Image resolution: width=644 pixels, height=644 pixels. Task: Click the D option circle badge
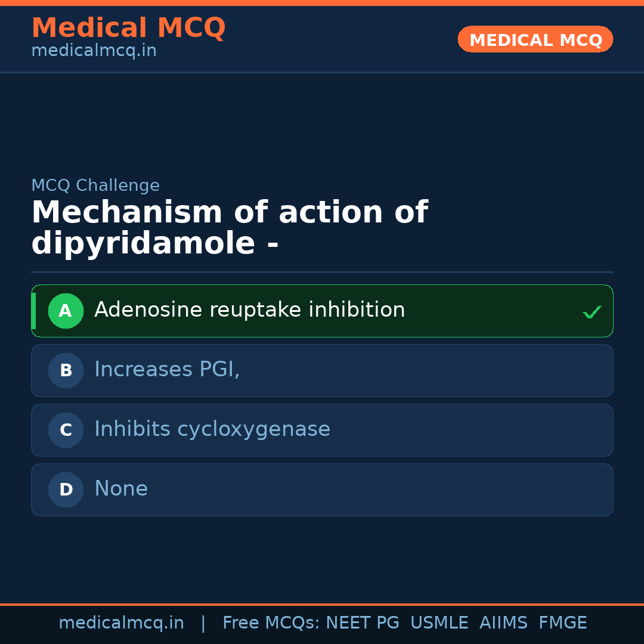(x=66, y=490)
